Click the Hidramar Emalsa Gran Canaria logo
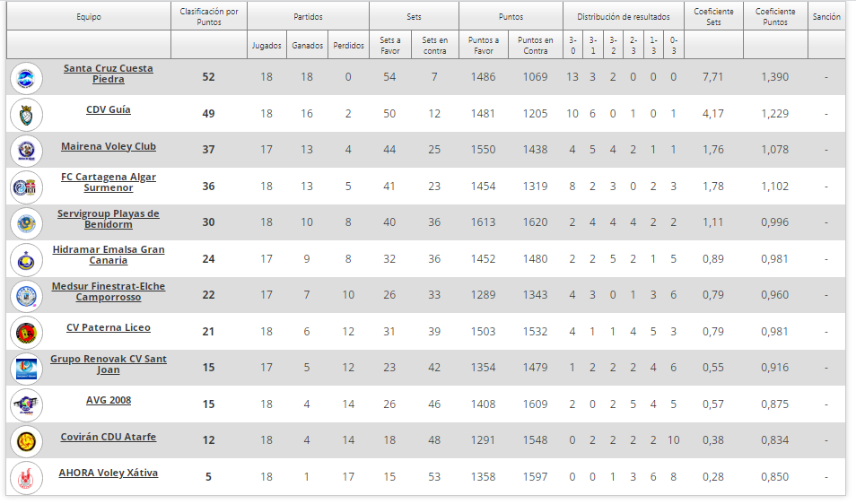 (26, 260)
